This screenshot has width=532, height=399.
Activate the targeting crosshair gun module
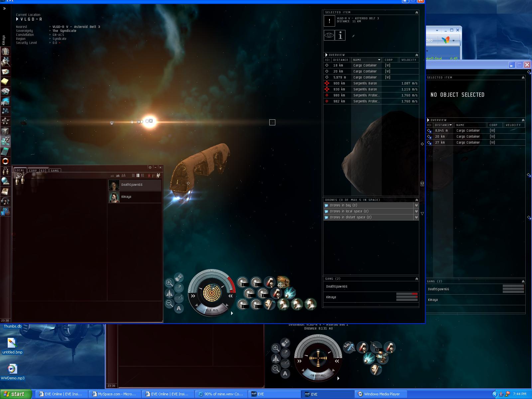pyautogui.click(x=283, y=282)
